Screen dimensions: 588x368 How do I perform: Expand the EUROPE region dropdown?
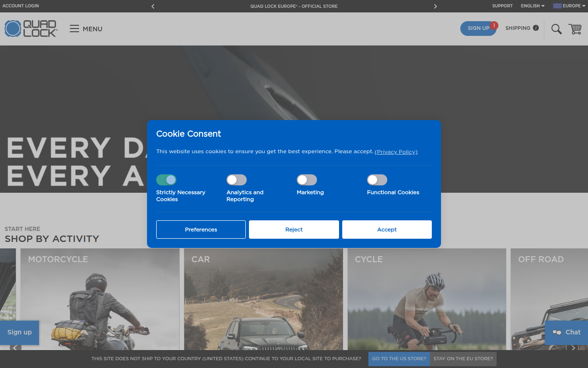pyautogui.click(x=569, y=6)
